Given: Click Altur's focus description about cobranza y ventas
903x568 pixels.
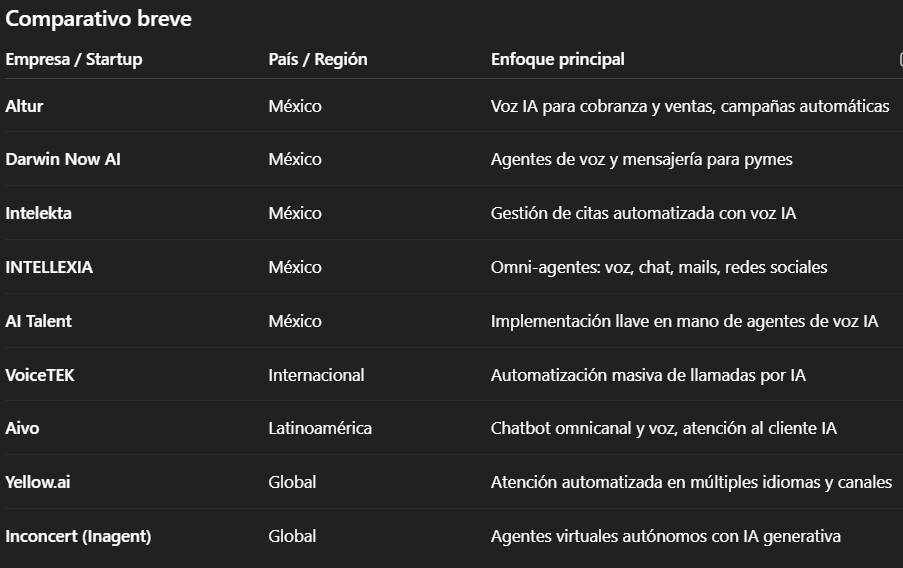Looking at the screenshot, I should [x=690, y=105].
